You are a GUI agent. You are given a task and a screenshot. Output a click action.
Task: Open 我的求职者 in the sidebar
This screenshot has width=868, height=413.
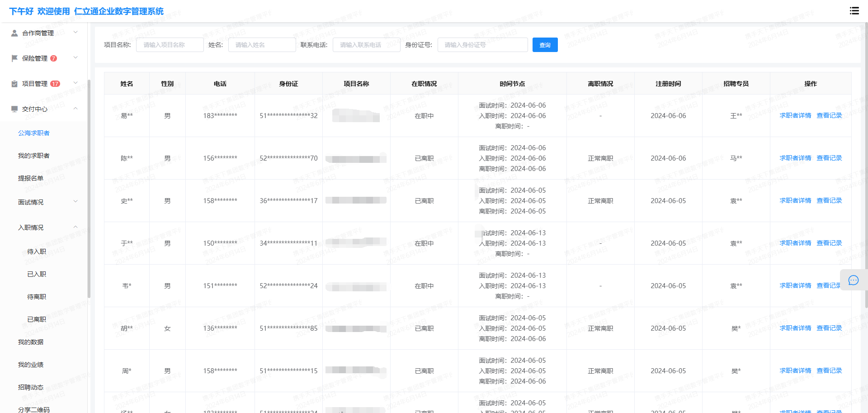point(34,156)
